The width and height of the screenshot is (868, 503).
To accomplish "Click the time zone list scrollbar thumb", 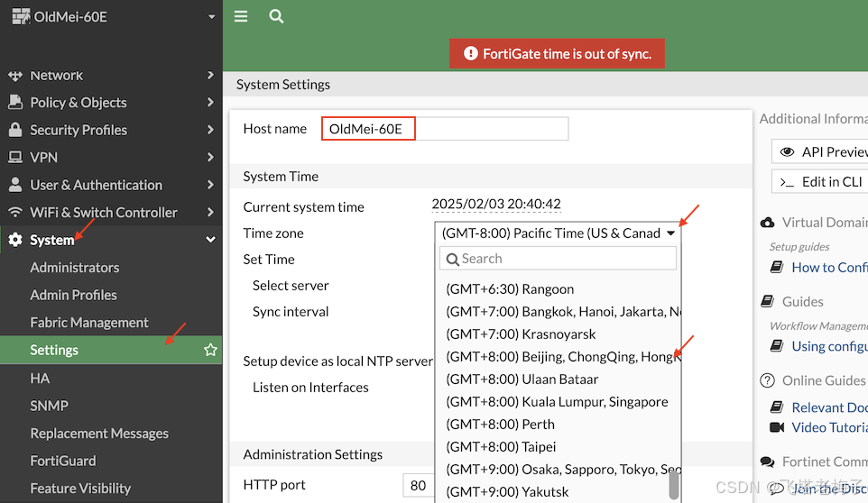I will (x=674, y=486).
